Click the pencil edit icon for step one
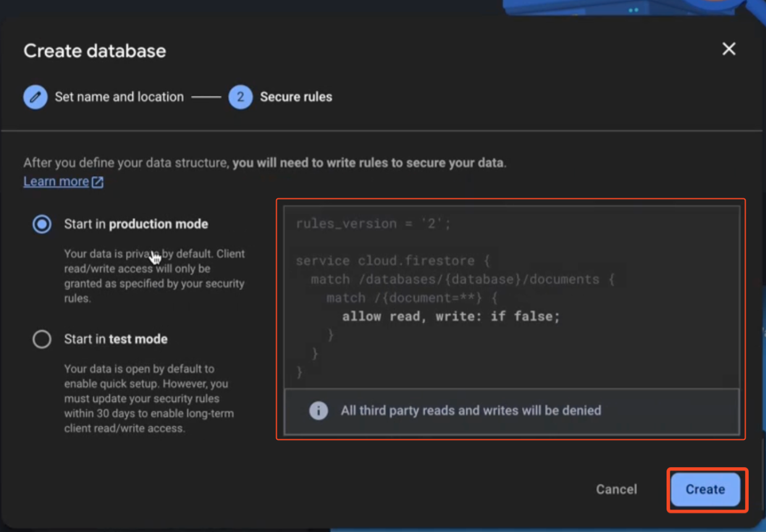This screenshot has width=766, height=532. click(36, 97)
